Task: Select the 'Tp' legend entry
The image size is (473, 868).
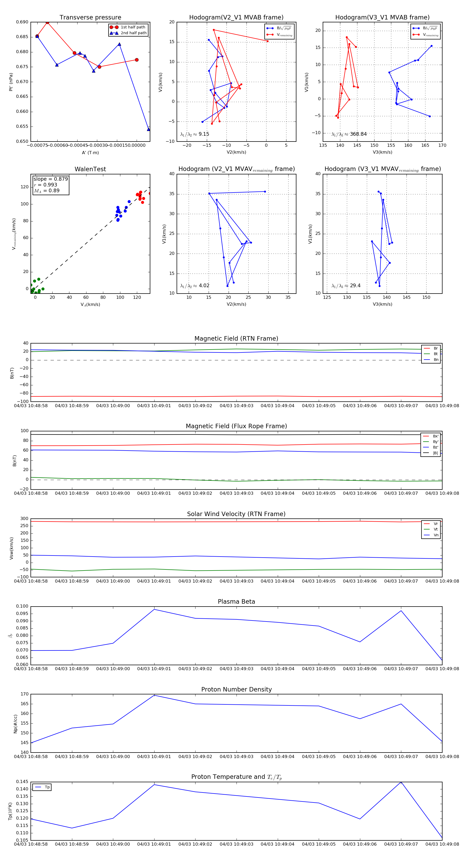Action: pyautogui.click(x=42, y=787)
